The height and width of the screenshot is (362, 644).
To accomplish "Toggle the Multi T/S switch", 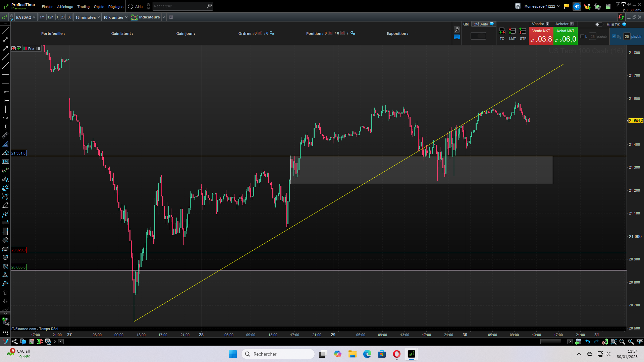I will pyautogui.click(x=599, y=24).
